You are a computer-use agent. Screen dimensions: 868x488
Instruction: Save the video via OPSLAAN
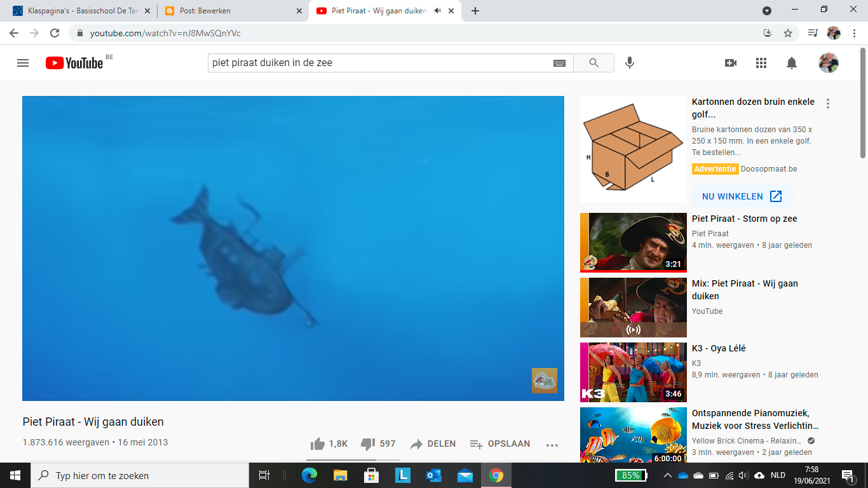499,444
